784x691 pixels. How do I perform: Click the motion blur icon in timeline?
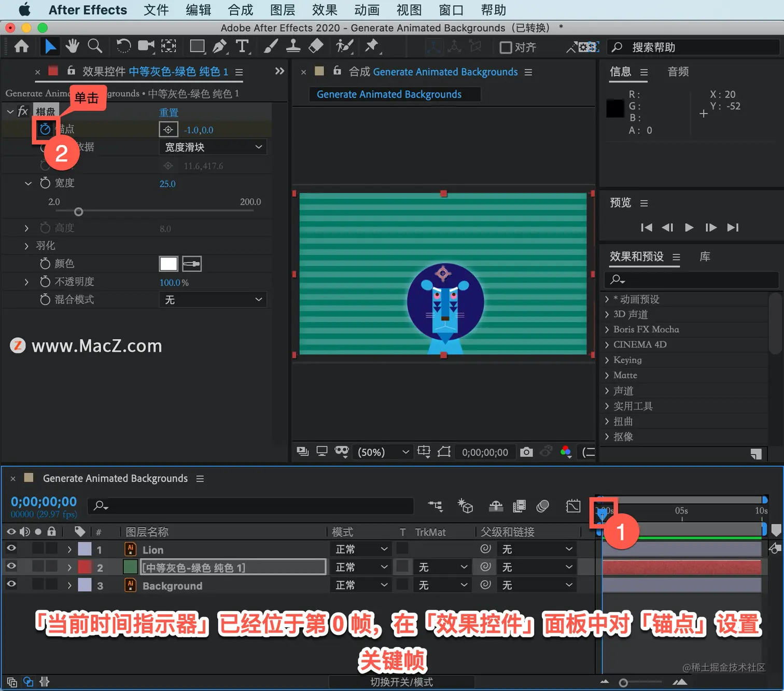(x=543, y=506)
